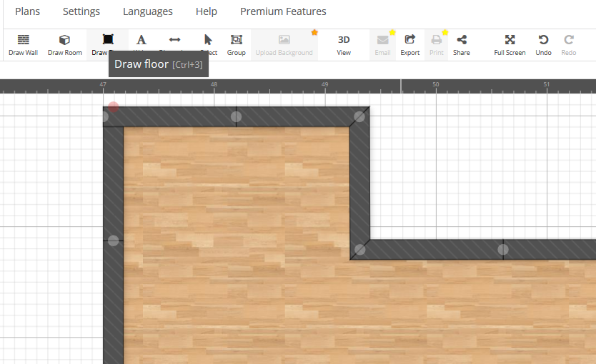Screen dimensions: 596x364
Task: Click the Redo button
Action: tap(569, 45)
